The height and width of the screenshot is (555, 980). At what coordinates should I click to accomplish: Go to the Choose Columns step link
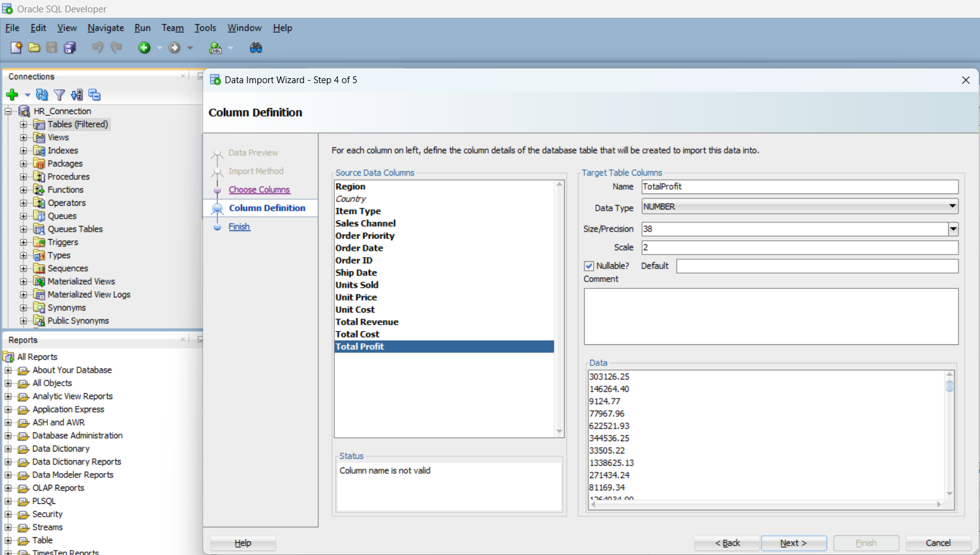pos(259,190)
